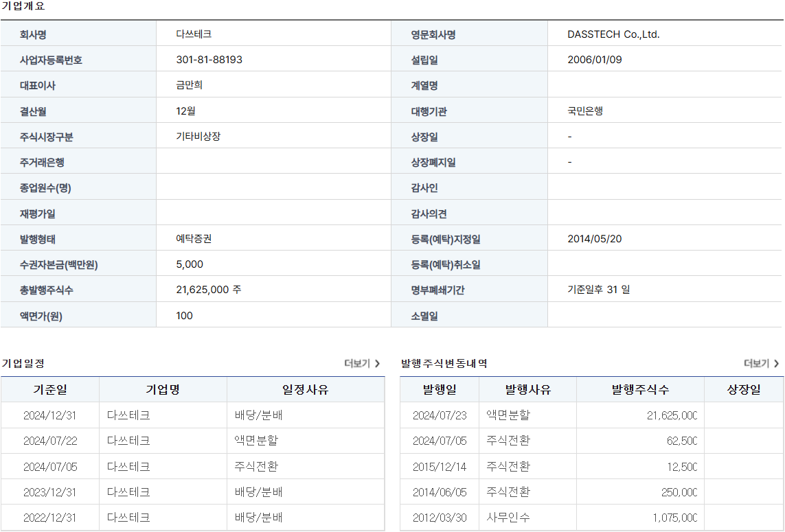Click schedule date 2024/07/05 in 기업일정

click(x=50, y=466)
